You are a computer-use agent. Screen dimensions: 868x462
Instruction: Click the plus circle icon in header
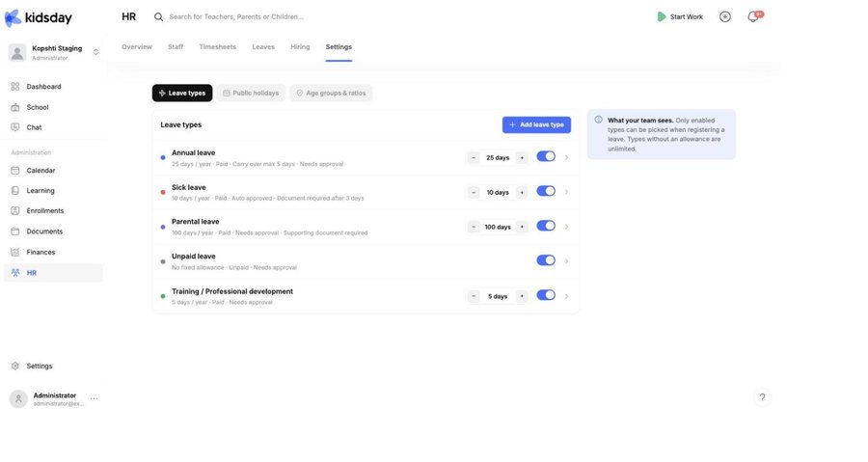724,16
